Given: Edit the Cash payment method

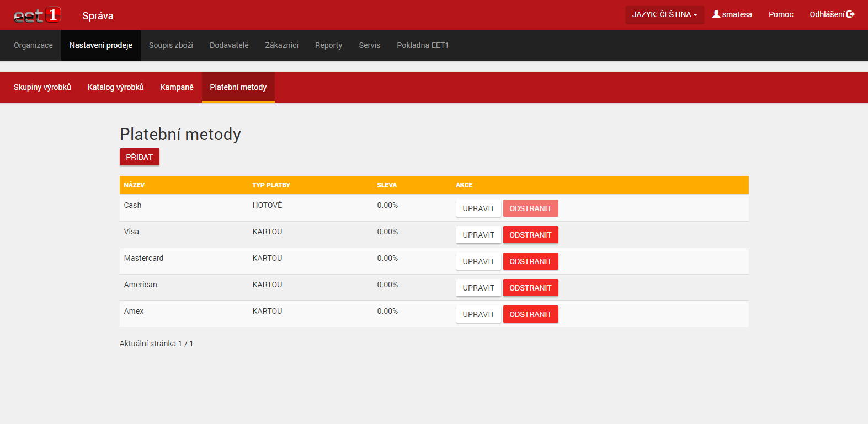Looking at the screenshot, I should click(478, 208).
